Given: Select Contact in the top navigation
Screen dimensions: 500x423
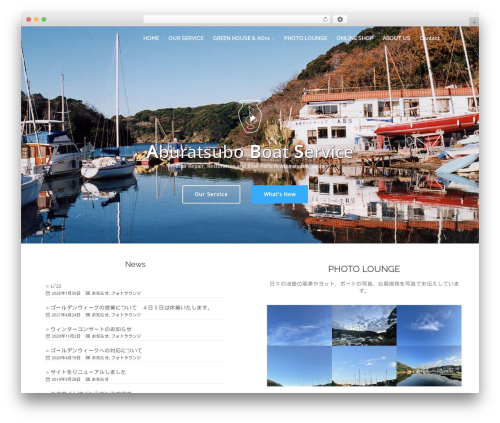Looking at the screenshot, I should pos(430,38).
